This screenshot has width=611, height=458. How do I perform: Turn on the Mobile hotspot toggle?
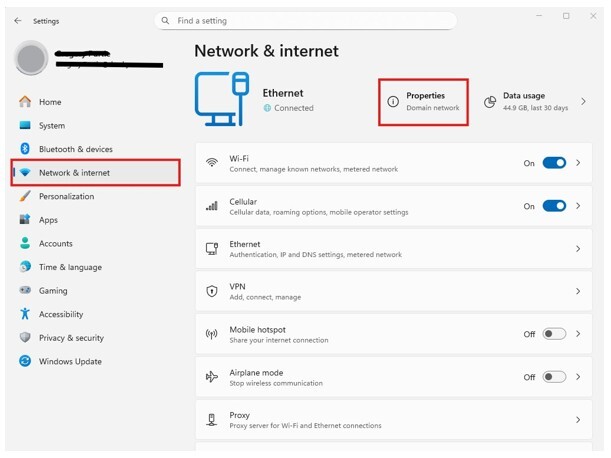[x=554, y=334]
